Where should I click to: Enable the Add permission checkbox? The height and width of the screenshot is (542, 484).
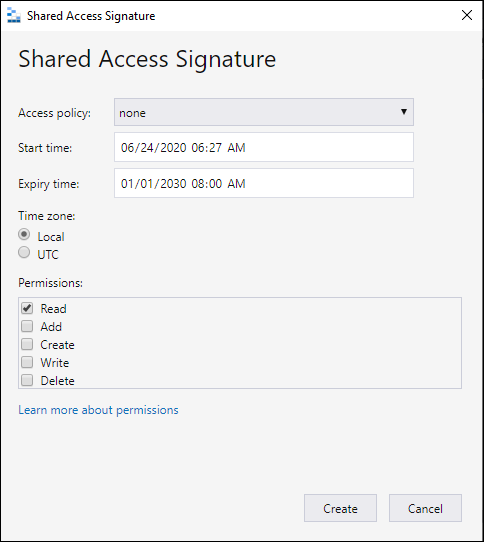click(27, 326)
